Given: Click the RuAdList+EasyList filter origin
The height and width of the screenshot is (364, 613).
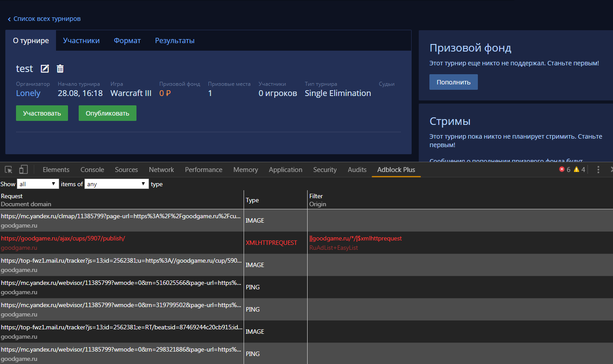Looking at the screenshot, I should click(333, 248).
